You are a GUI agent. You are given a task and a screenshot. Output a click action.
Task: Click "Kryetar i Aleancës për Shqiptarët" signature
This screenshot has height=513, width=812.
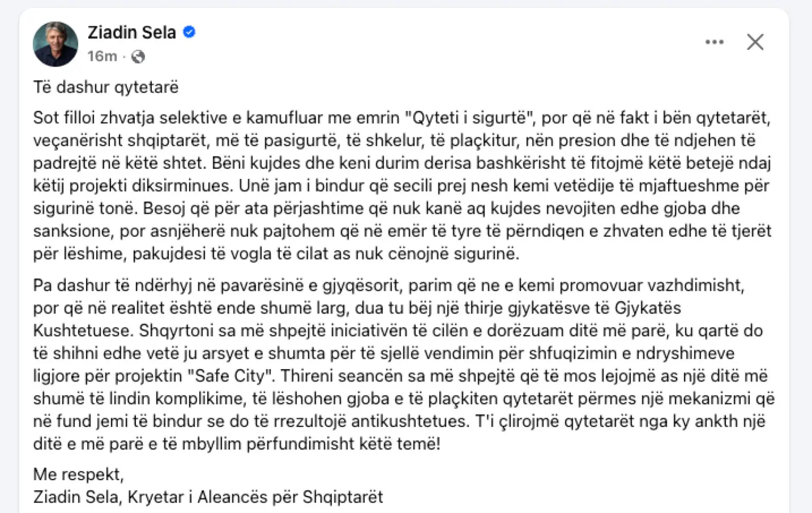tap(255, 497)
